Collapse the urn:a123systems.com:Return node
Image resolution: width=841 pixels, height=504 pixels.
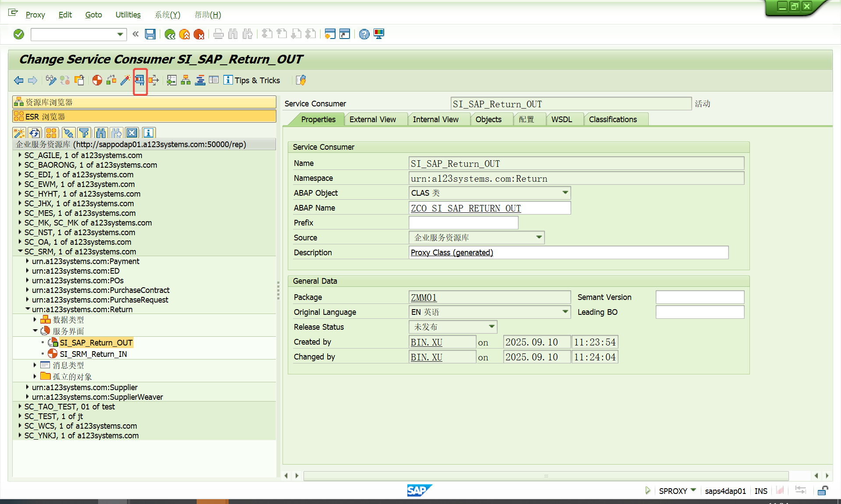click(28, 309)
